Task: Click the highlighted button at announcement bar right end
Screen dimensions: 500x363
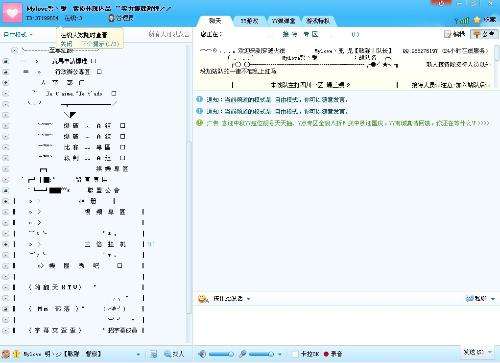Action: pos(483,34)
